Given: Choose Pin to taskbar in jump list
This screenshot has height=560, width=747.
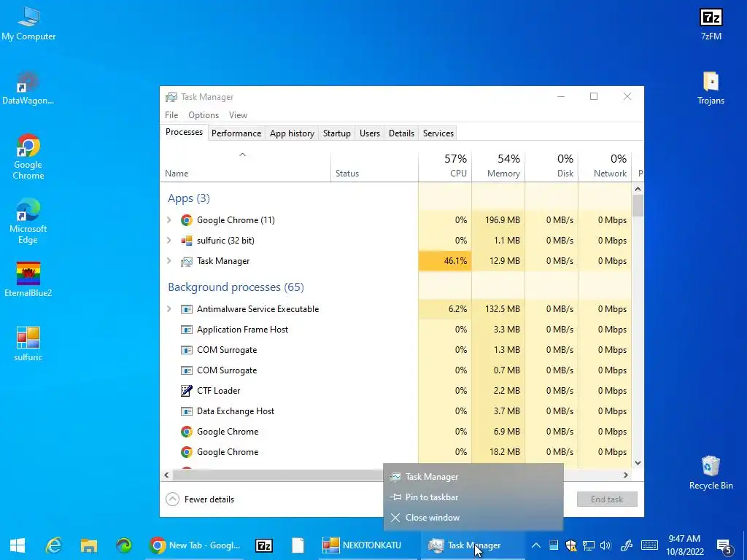Looking at the screenshot, I should [473, 497].
